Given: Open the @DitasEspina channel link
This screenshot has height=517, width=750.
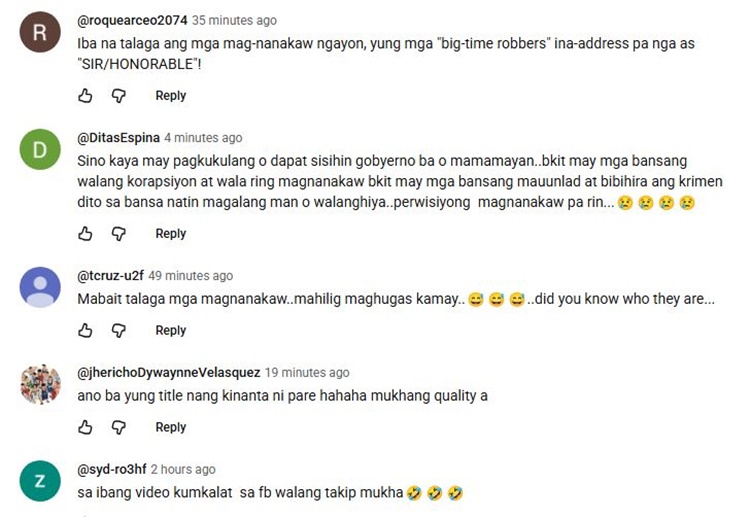Looking at the screenshot, I should (119, 138).
